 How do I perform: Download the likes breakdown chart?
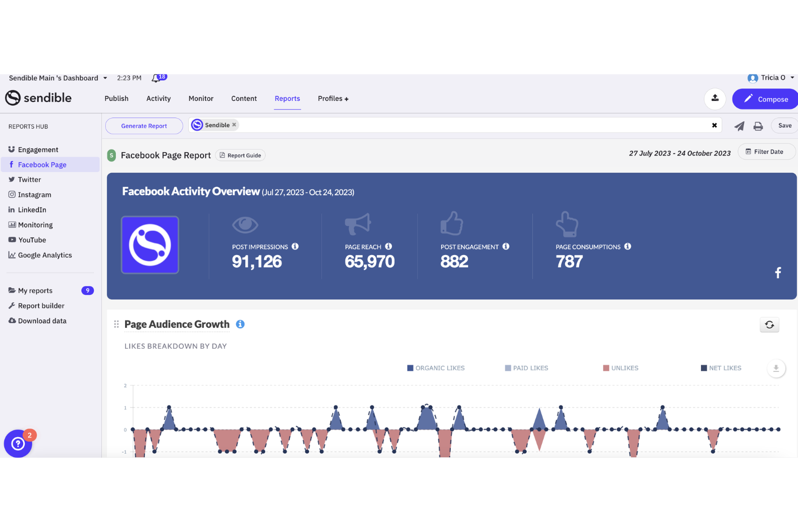coord(776,368)
